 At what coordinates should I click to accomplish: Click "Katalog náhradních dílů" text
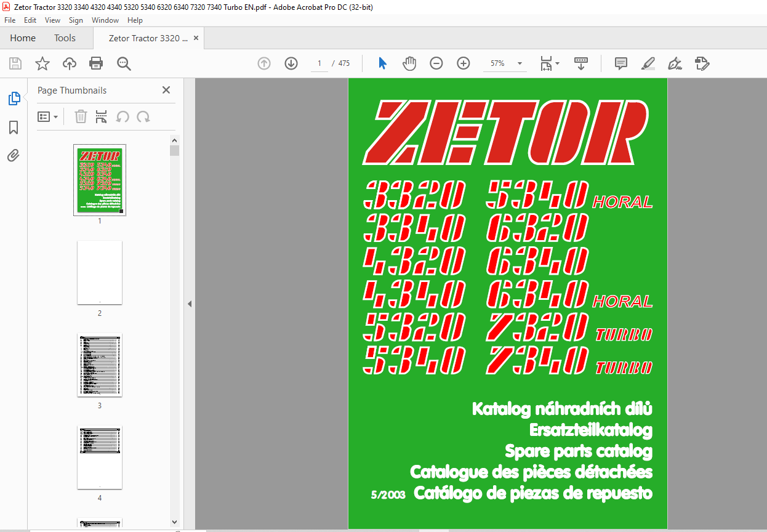(562, 408)
